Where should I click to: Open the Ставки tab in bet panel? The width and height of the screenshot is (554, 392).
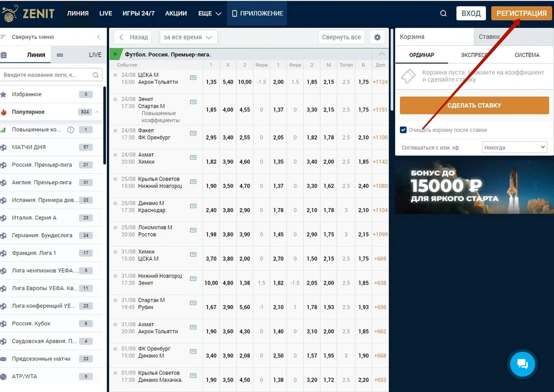click(489, 37)
